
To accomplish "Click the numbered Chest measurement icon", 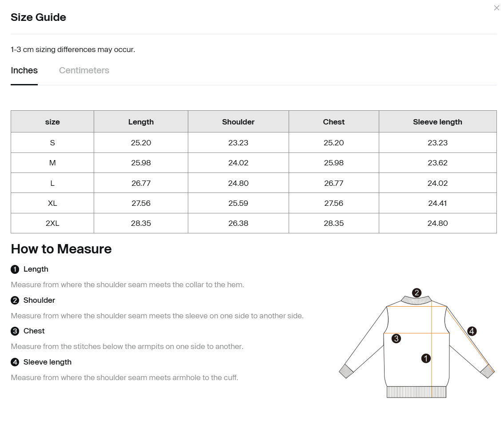I will tap(15, 331).
